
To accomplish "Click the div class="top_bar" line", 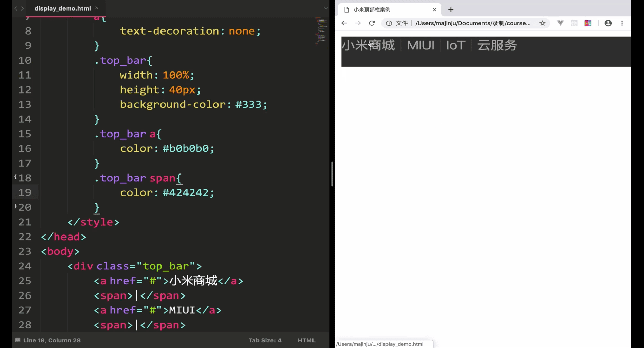I will pos(134,266).
